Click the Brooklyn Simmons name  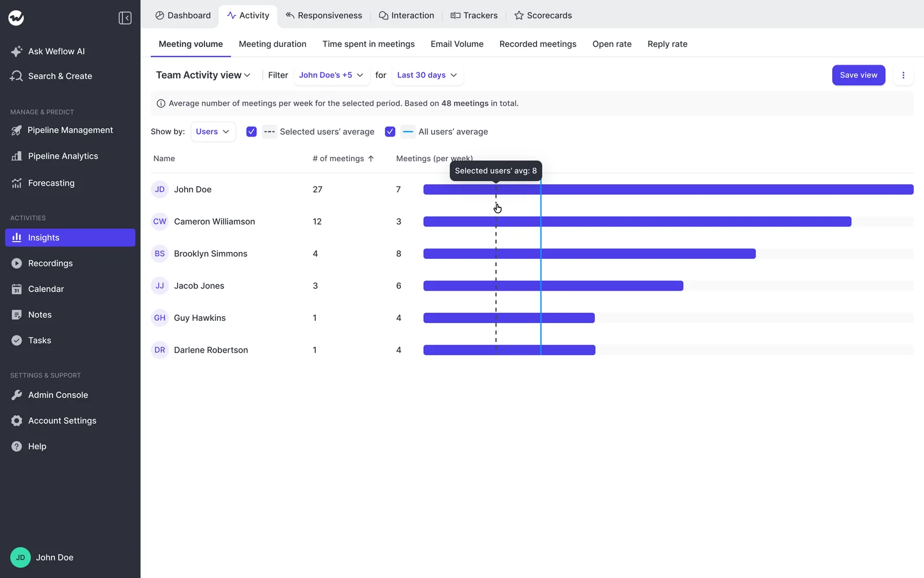211,254
